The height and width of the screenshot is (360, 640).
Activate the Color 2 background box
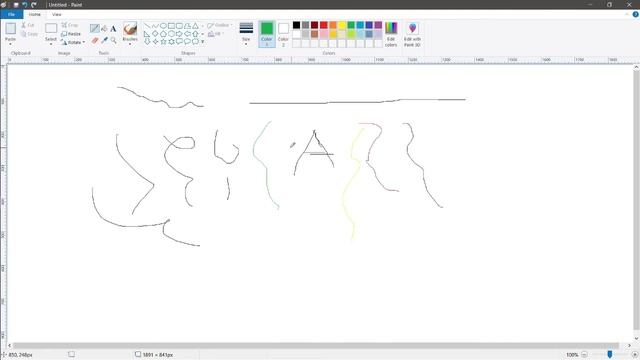tap(283, 34)
